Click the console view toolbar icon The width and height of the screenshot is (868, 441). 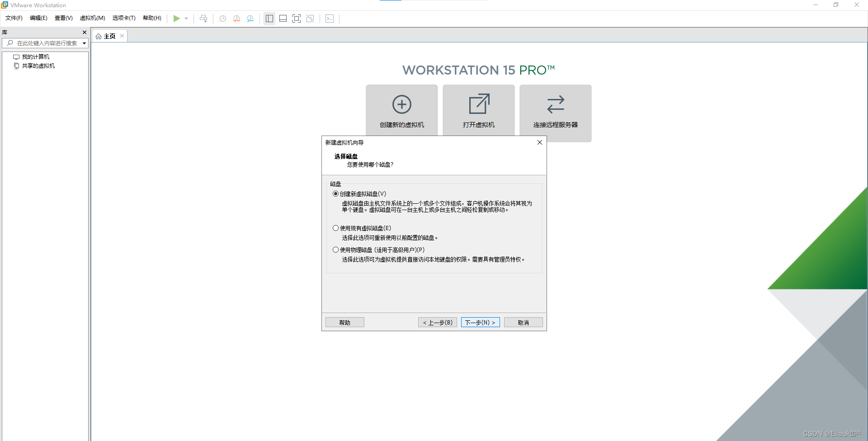[x=330, y=19]
